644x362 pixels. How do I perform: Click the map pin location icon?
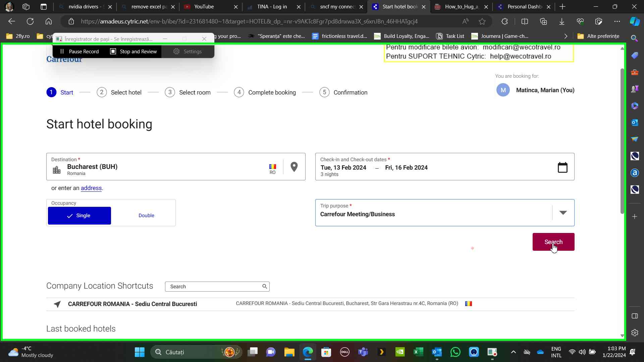tap(294, 167)
